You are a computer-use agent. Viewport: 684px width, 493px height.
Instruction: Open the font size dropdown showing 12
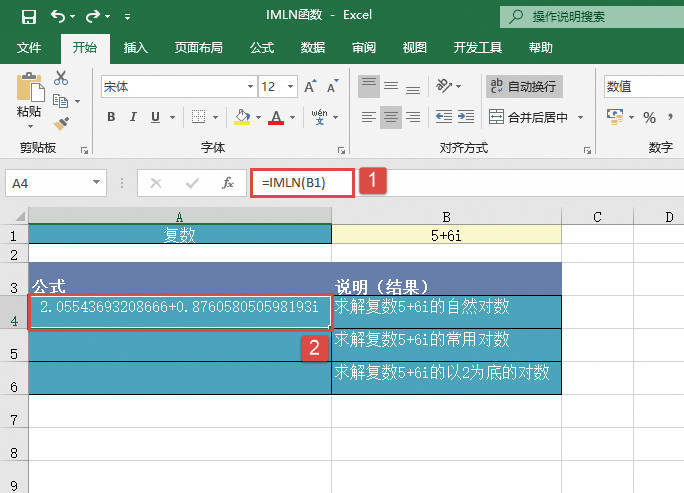[x=281, y=87]
